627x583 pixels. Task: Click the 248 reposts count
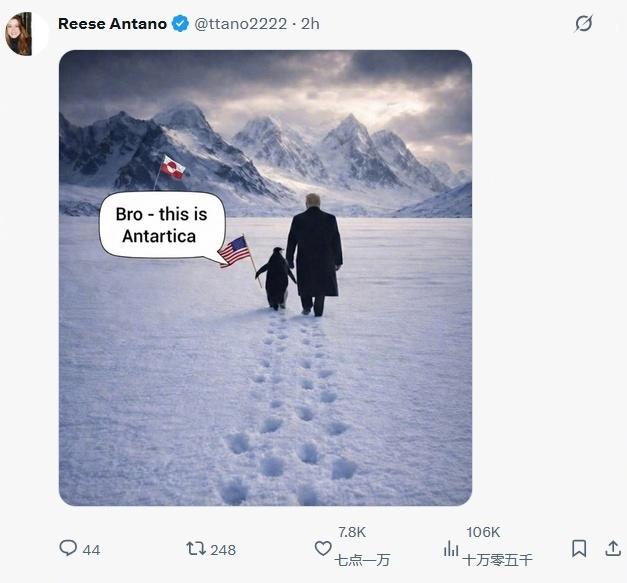pyautogui.click(x=223, y=550)
